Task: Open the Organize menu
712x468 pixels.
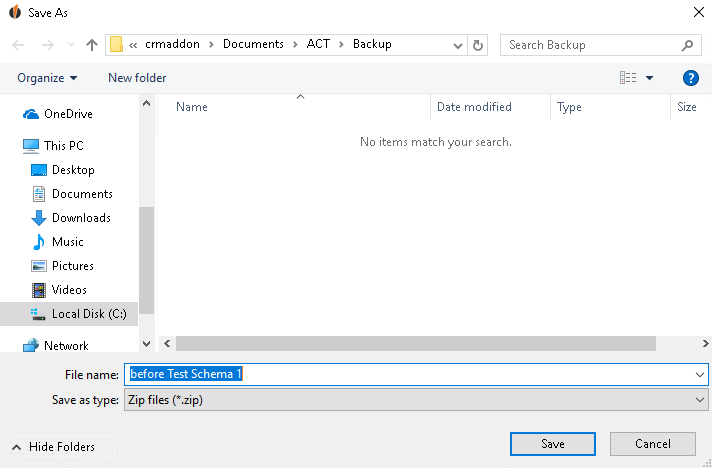Action: 47,78
